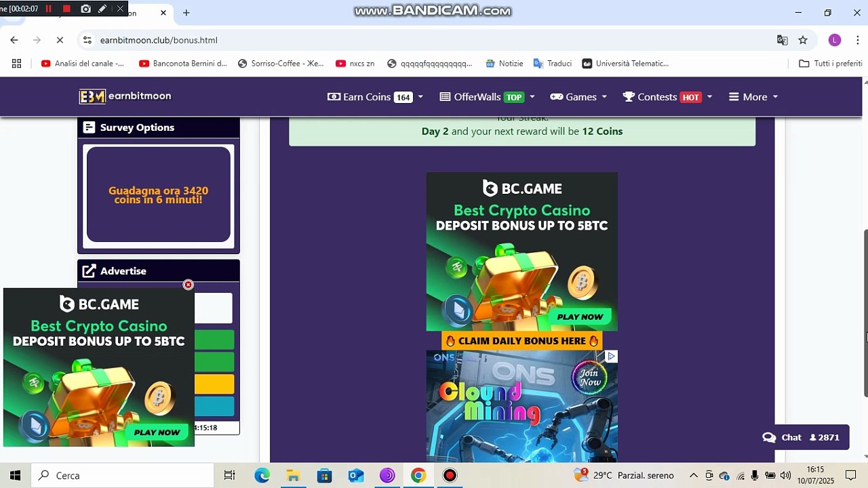Image resolution: width=868 pixels, height=488 pixels.
Task: Open the OneDrive tray icon
Action: tap(724, 476)
